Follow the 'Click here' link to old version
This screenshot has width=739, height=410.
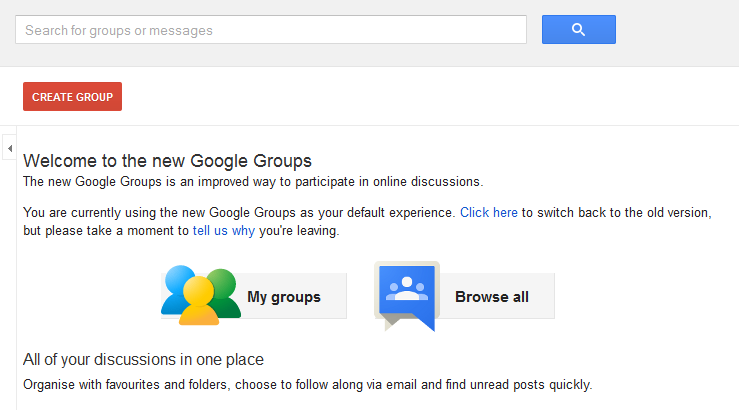488,213
